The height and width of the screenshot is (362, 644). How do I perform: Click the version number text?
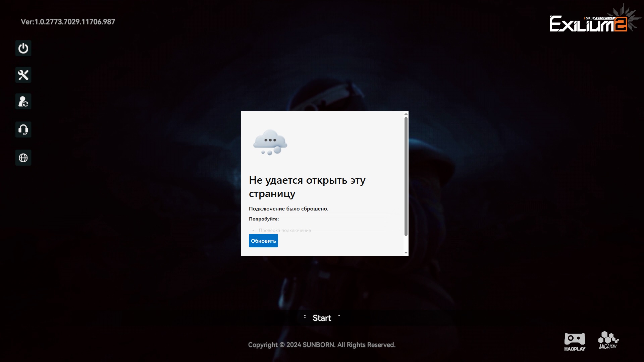(68, 22)
